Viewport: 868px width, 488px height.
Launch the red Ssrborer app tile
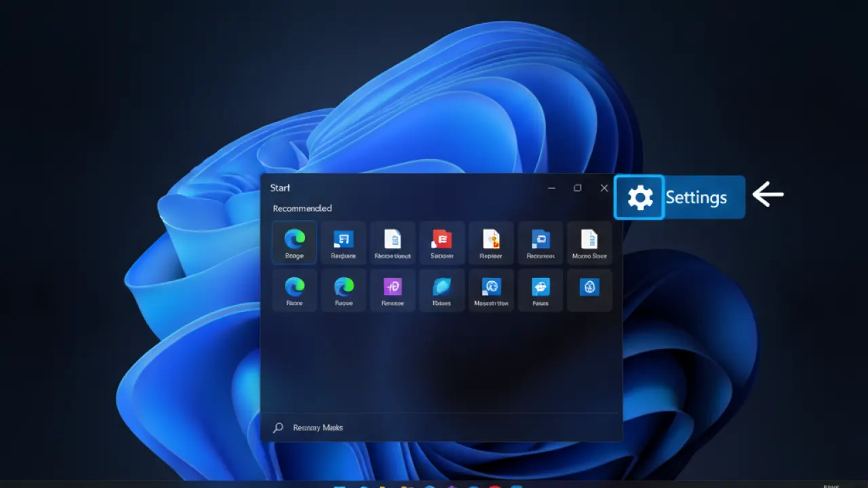click(441, 243)
